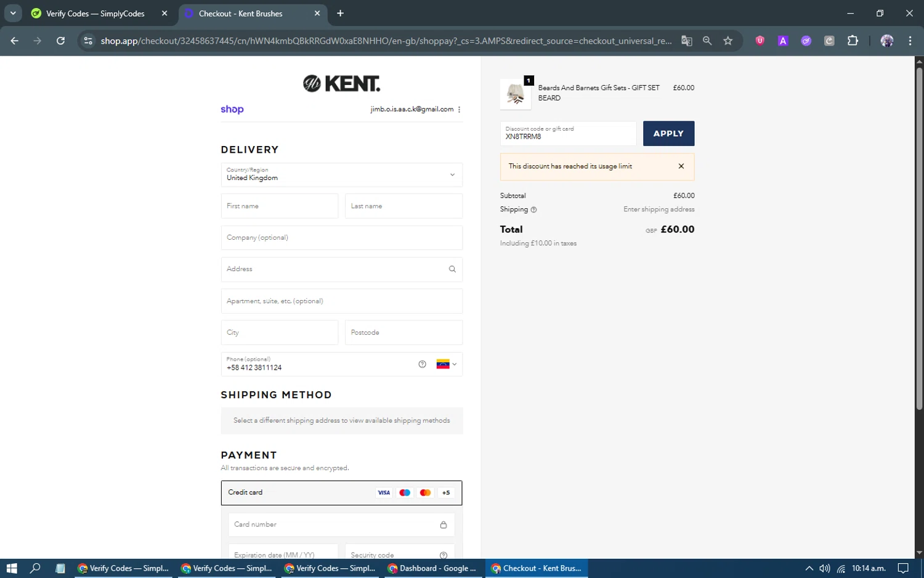Open the notepad app in taskbar
Screen dimensions: 924x578
click(60, 568)
